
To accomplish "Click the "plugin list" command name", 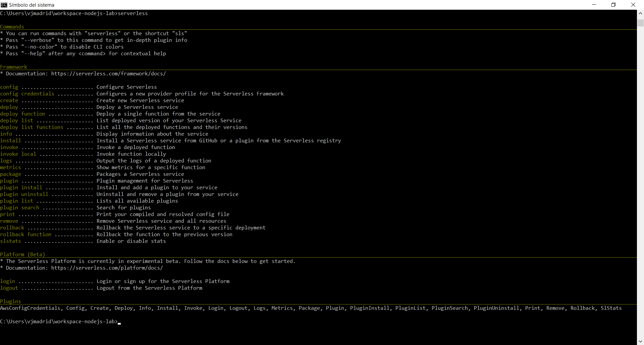I will pyautogui.click(x=17, y=201).
